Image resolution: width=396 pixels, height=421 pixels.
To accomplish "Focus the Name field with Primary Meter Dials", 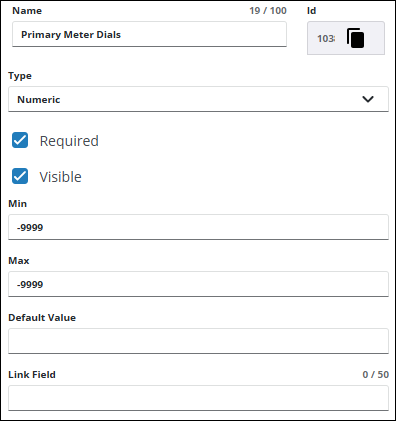I will click(149, 34).
